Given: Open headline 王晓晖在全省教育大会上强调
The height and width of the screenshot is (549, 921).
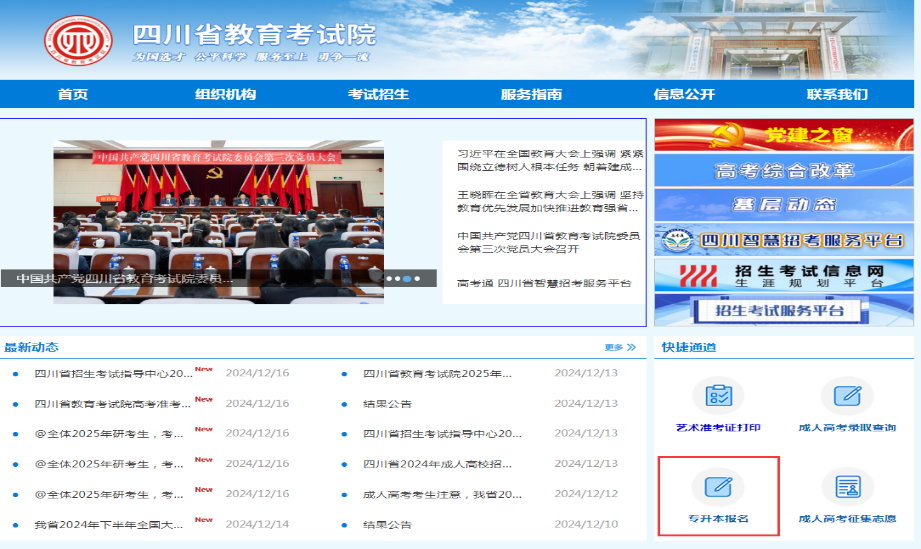Looking at the screenshot, I should [550, 201].
